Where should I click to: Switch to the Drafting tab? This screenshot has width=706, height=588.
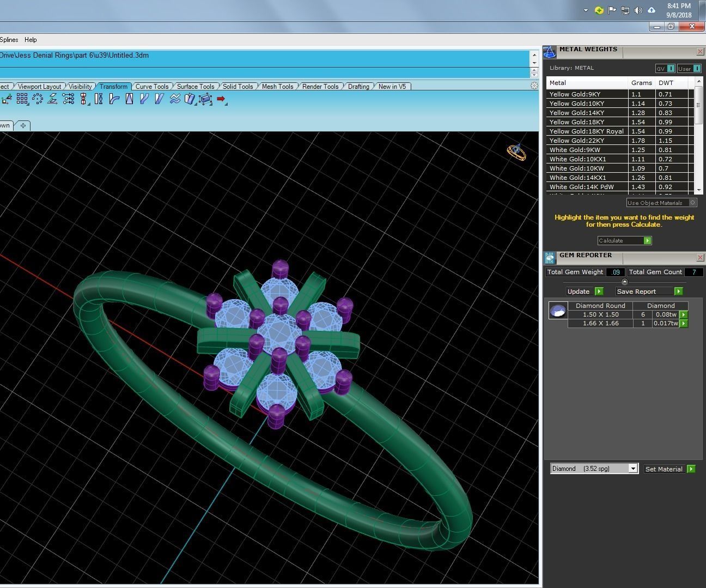358,86
